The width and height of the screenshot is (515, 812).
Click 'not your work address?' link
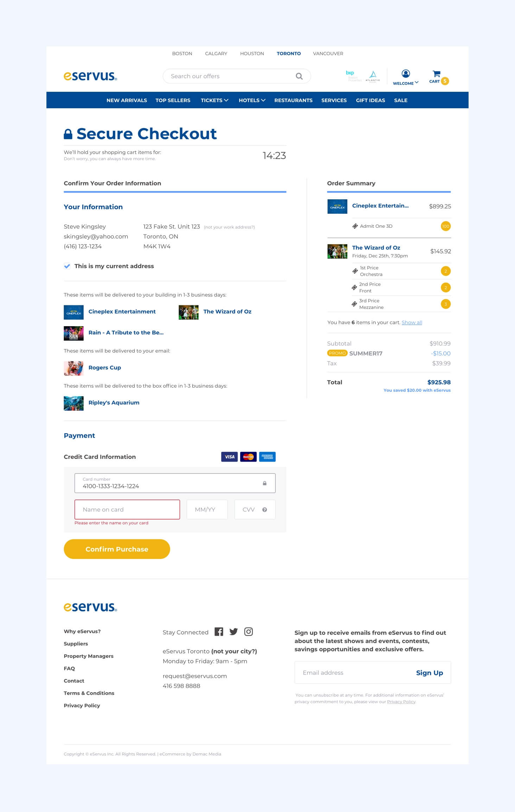[x=229, y=227]
